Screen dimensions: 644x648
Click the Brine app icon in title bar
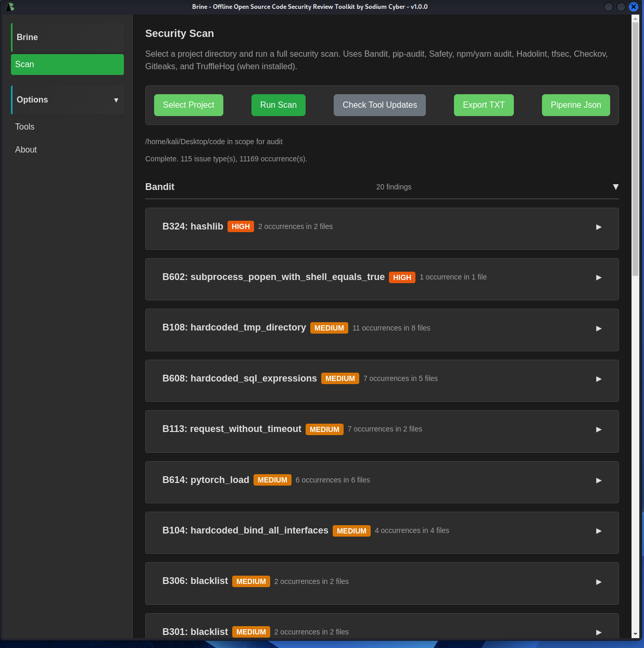[x=10, y=7]
